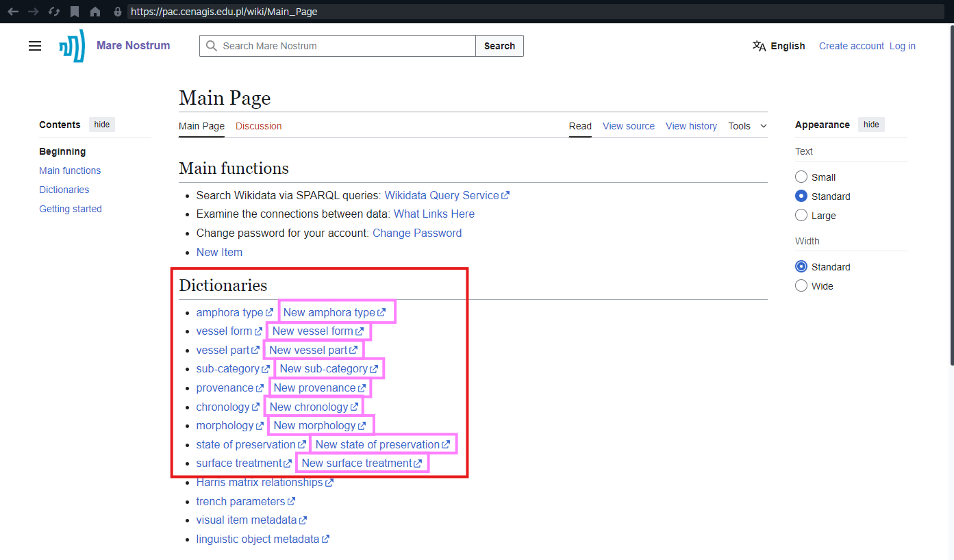This screenshot has width=954, height=560.
Task: Open the vessel part dictionary
Action: point(227,350)
